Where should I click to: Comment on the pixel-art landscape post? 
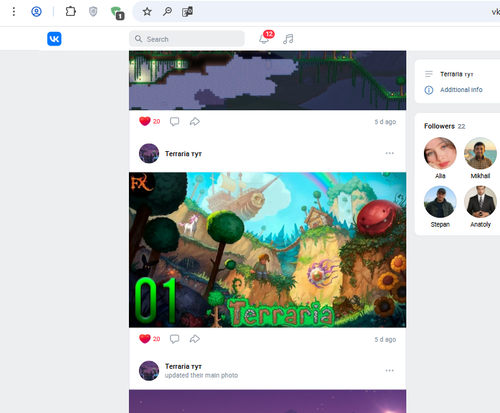(x=174, y=121)
